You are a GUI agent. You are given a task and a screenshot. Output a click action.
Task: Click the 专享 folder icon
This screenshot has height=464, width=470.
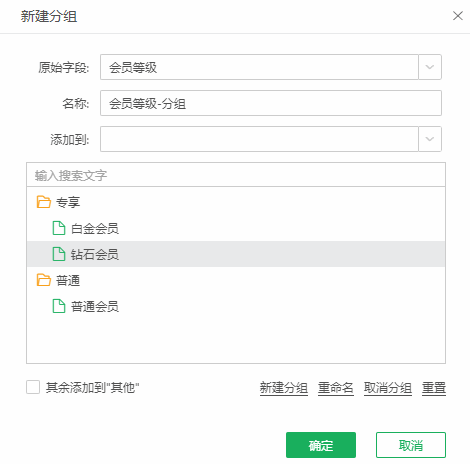pyautogui.click(x=43, y=202)
